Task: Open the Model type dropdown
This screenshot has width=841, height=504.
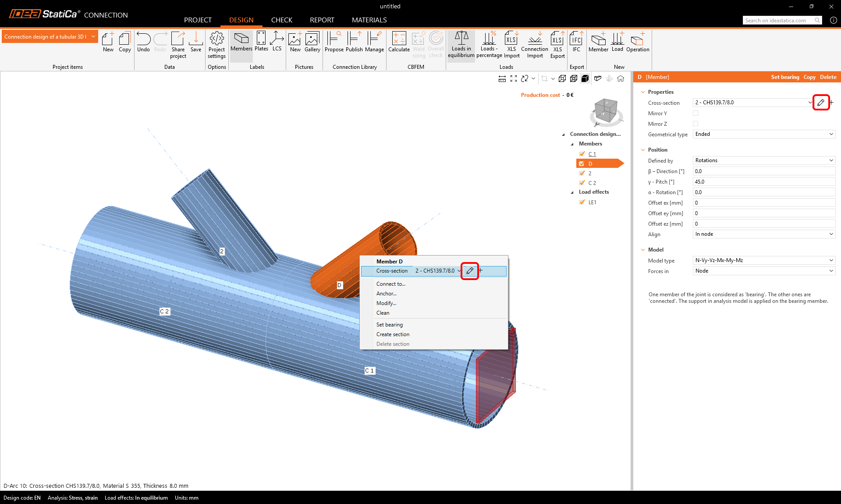Action: click(x=764, y=260)
